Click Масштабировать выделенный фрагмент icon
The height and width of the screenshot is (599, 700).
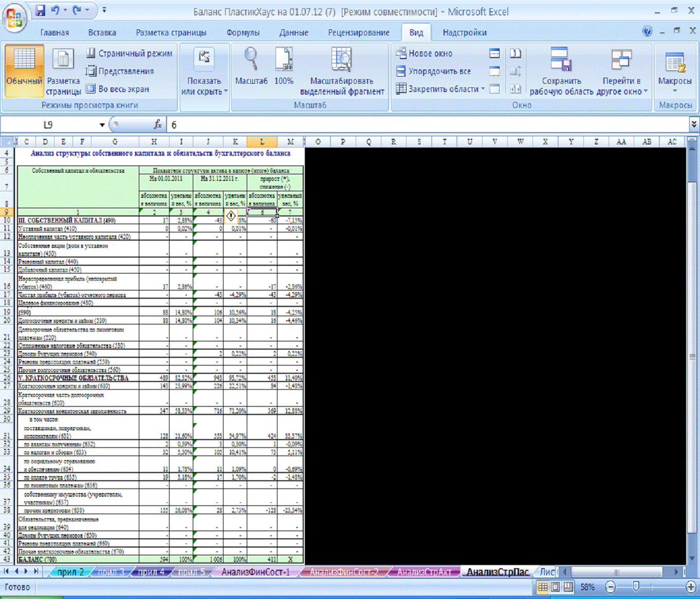(342, 60)
